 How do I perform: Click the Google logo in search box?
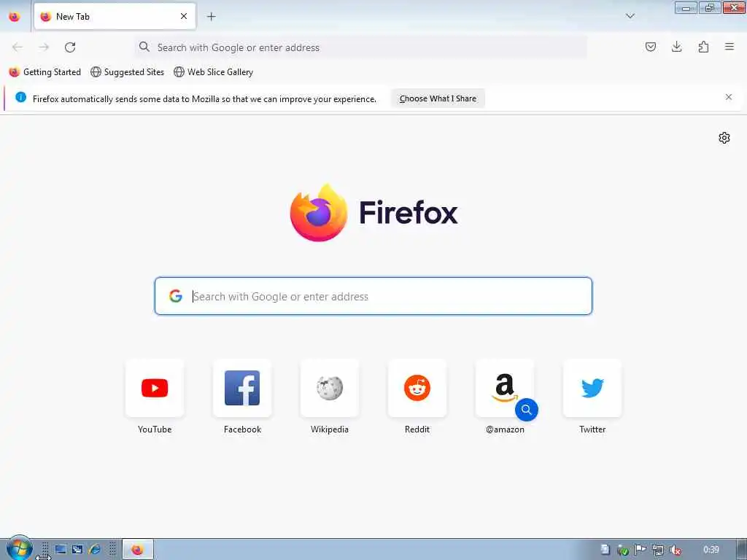pos(176,296)
